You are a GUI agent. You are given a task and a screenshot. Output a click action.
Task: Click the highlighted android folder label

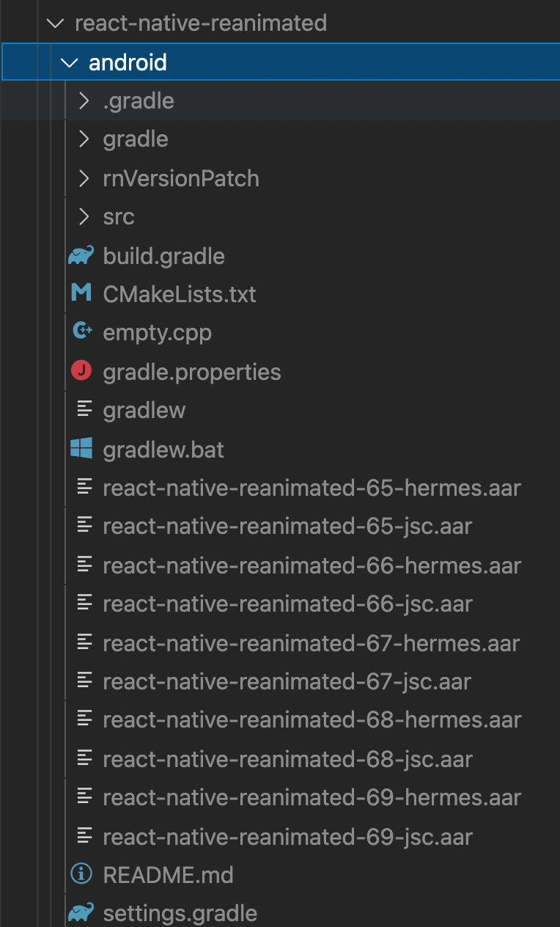128,62
